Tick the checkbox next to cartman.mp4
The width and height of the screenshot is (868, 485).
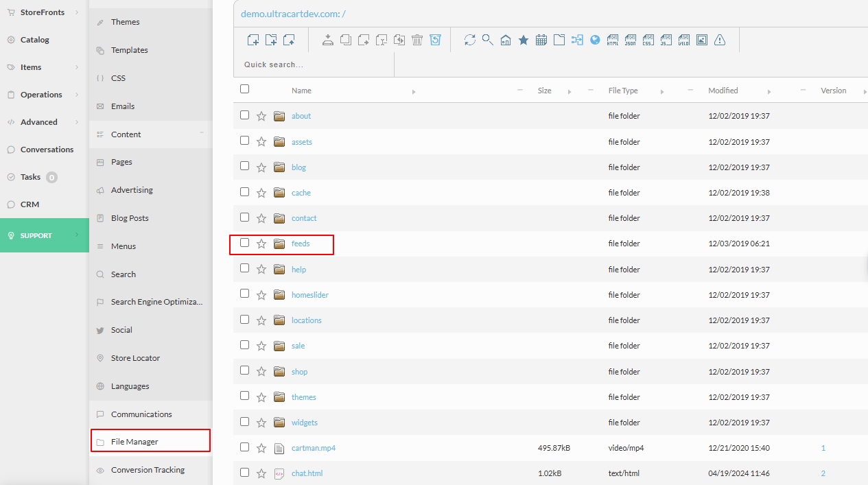click(244, 447)
